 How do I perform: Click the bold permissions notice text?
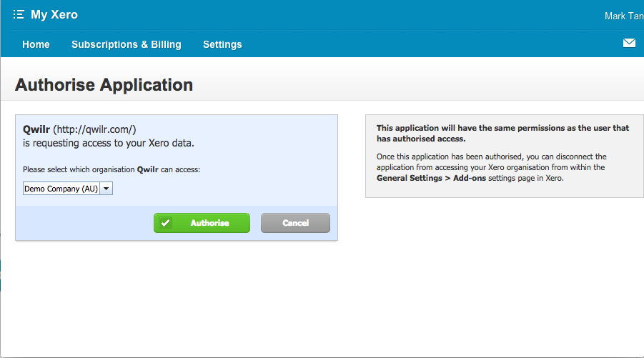coord(502,134)
